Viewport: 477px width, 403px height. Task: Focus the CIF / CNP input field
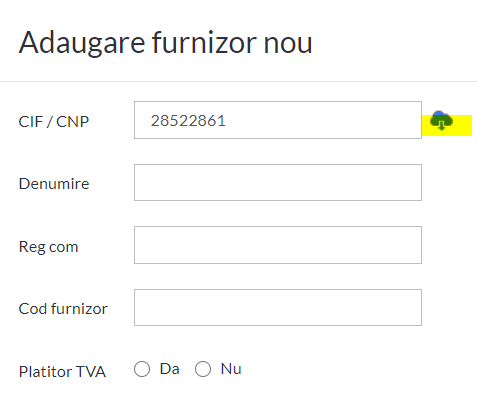coord(278,120)
